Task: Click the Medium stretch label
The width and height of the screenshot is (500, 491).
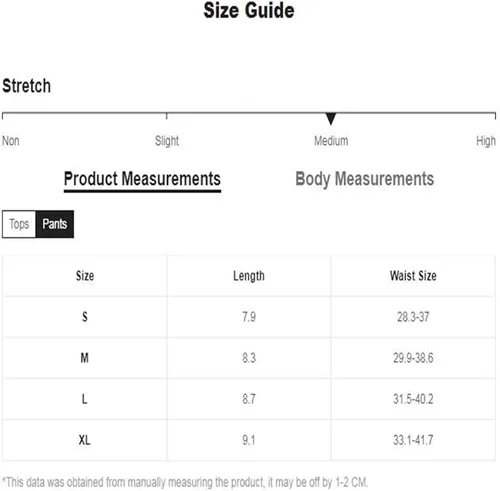Action: click(331, 141)
